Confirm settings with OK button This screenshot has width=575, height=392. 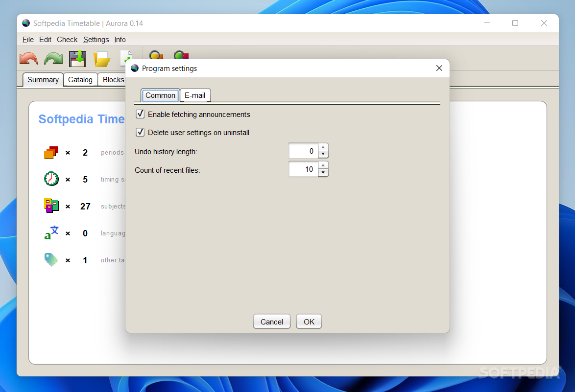(309, 322)
